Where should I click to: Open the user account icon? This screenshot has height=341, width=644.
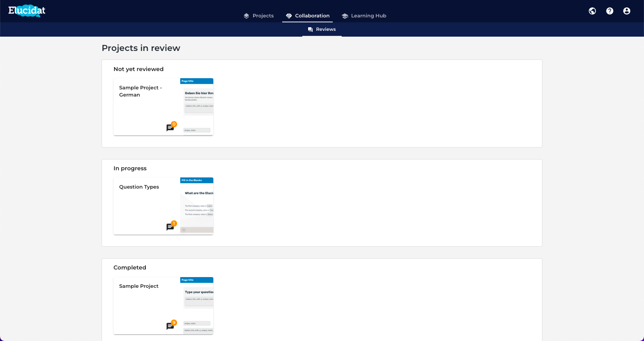(x=627, y=11)
